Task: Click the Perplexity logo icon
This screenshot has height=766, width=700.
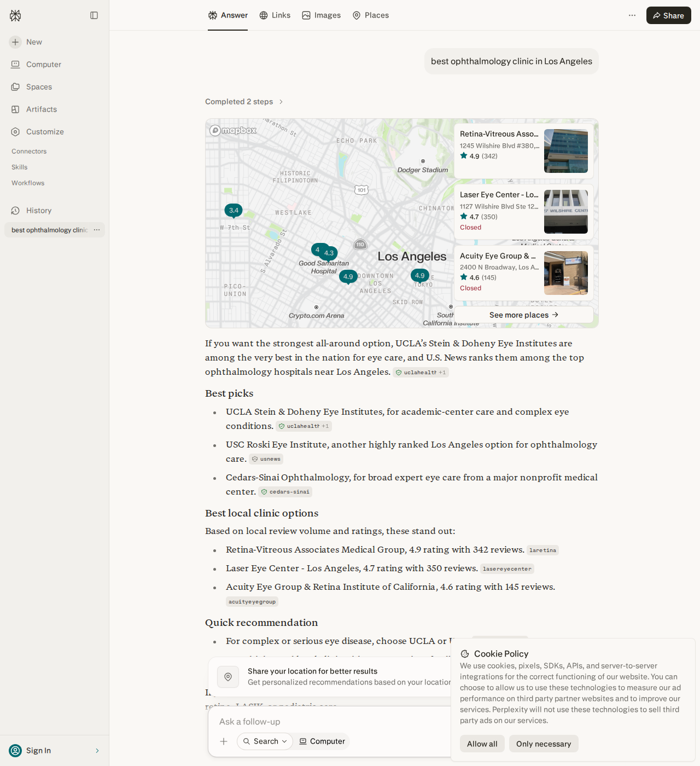Action: (15, 16)
